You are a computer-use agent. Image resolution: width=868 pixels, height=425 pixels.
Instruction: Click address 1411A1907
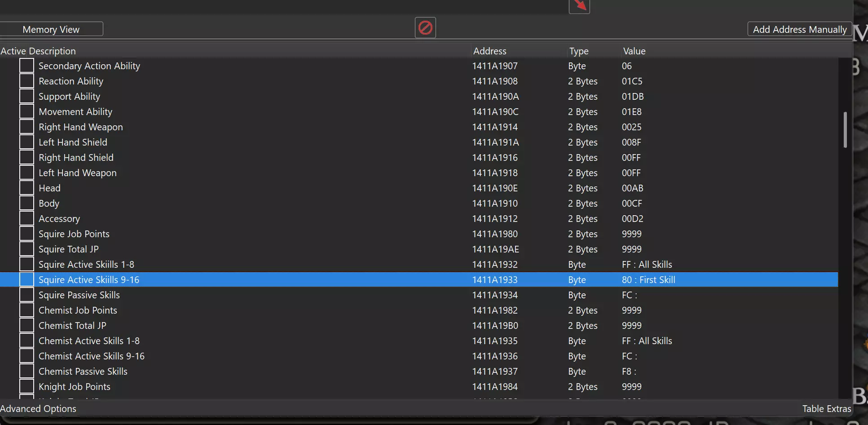tap(495, 66)
